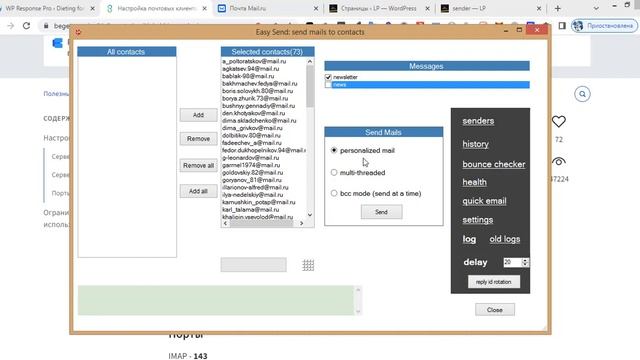Select contact boris.solovykh.80@mail.ru
The image size is (640, 360).
point(258,91)
